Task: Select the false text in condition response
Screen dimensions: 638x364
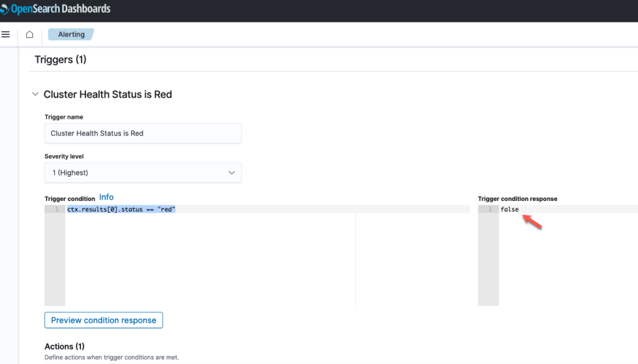Action: point(510,209)
